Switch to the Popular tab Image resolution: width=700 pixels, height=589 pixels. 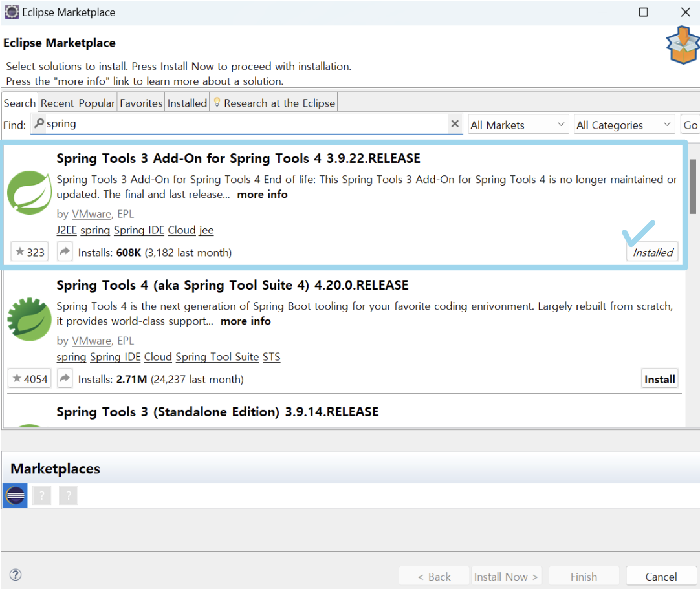pos(97,103)
